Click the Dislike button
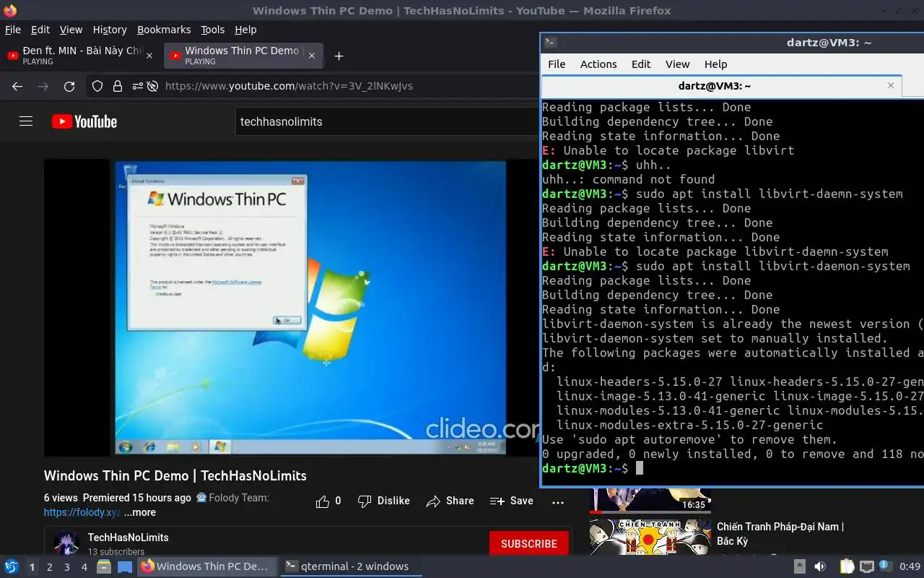Screen dimensions: 924x578 point(384,501)
